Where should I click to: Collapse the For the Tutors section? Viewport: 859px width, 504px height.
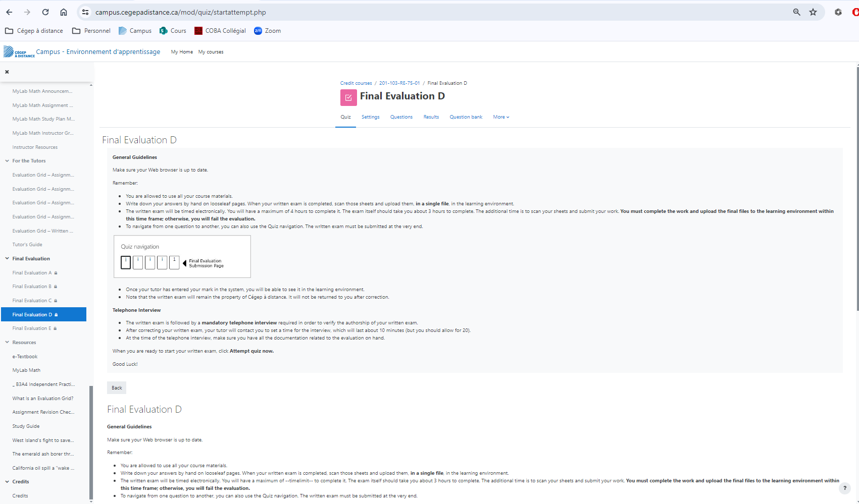(x=7, y=161)
